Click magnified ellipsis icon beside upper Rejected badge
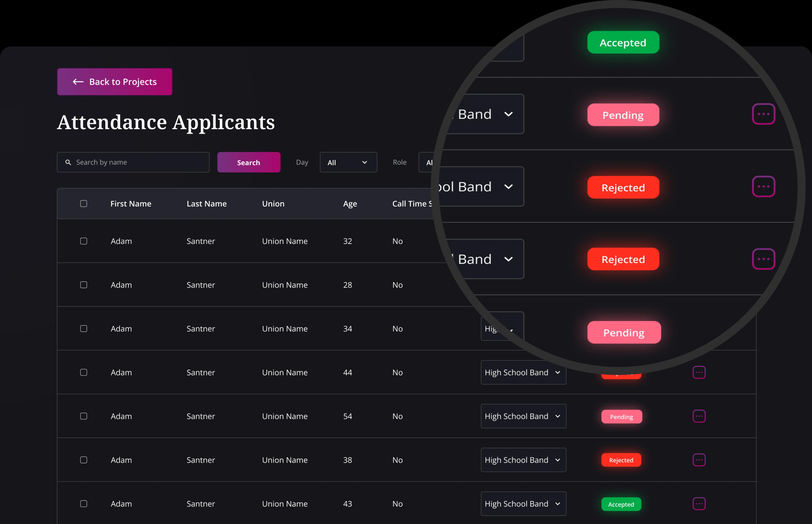This screenshot has height=524, width=812. click(763, 186)
